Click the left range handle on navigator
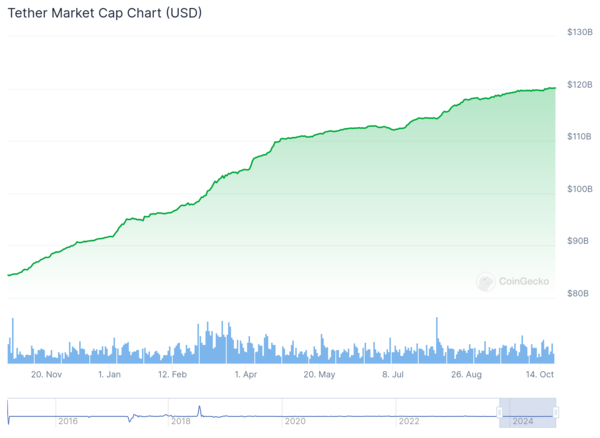The image size is (600, 438). coord(499,411)
